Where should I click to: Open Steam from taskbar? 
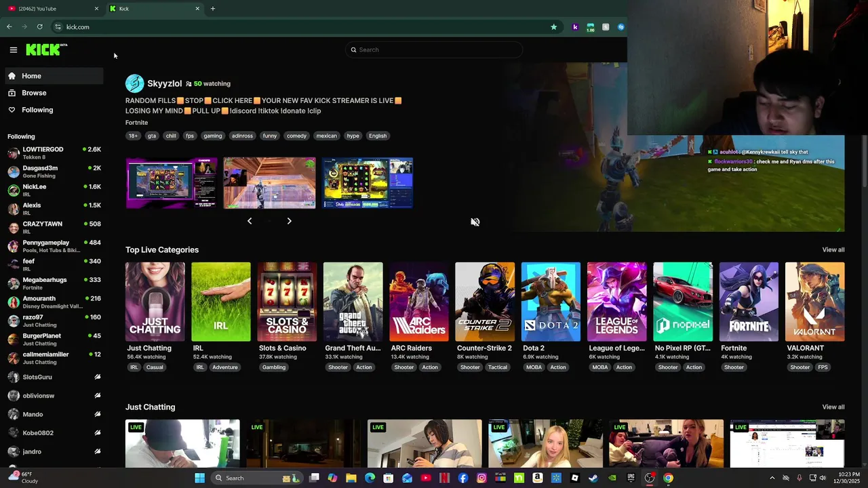(x=593, y=478)
